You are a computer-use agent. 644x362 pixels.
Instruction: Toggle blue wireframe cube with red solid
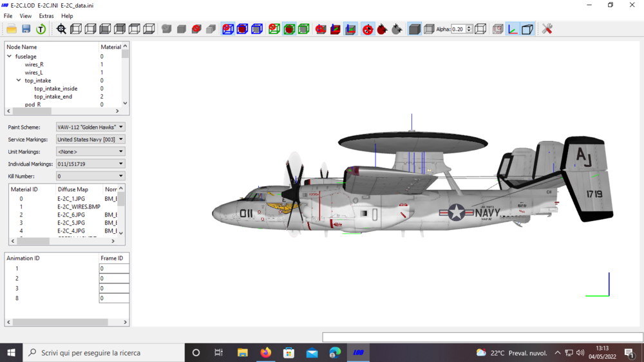pos(242,29)
